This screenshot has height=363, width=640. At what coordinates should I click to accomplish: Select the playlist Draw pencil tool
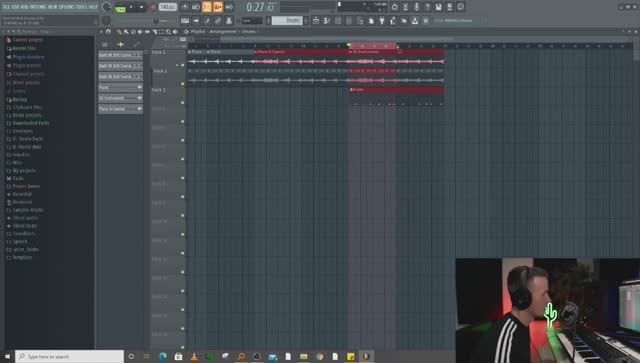pos(120,31)
